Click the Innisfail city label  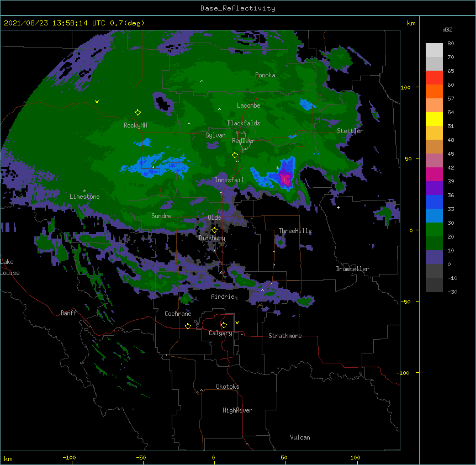[229, 180]
